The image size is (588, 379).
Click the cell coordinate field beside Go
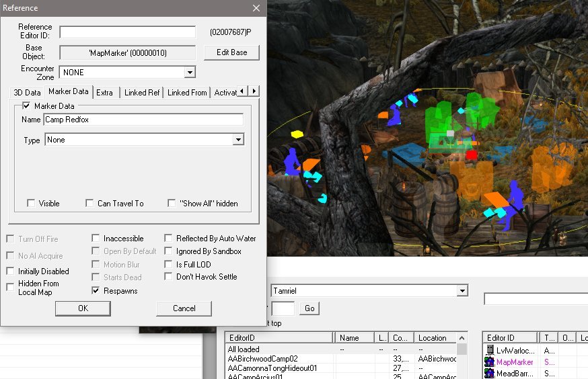click(283, 308)
